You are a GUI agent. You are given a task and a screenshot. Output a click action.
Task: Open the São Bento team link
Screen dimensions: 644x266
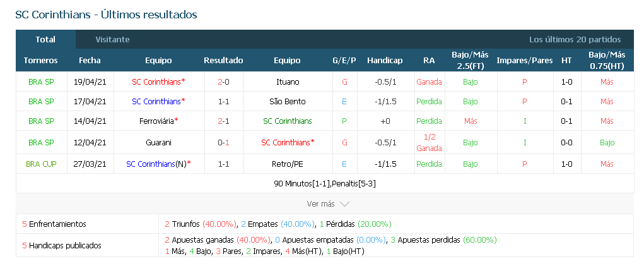coord(288,102)
